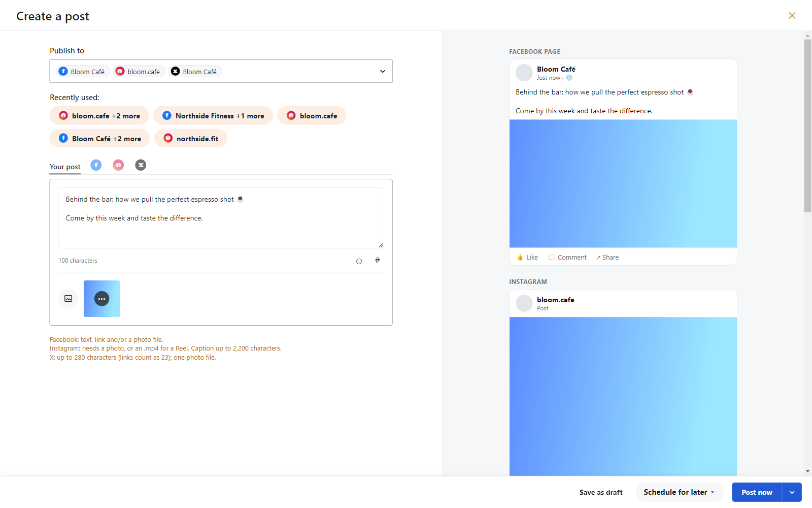Screen dimensions: 812x508
Task: Click Save as draft
Action: pos(601,492)
